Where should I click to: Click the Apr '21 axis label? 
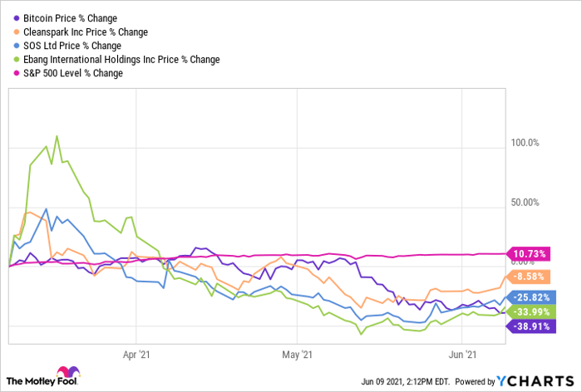point(136,352)
